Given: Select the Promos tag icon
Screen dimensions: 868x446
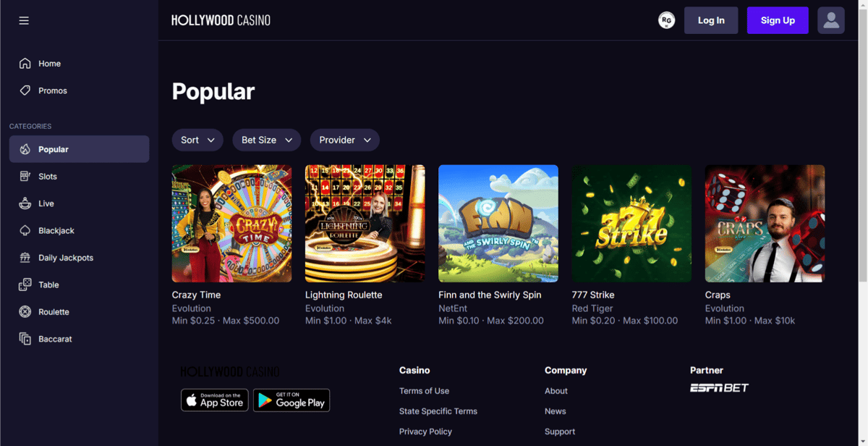Looking at the screenshot, I should pyautogui.click(x=25, y=91).
